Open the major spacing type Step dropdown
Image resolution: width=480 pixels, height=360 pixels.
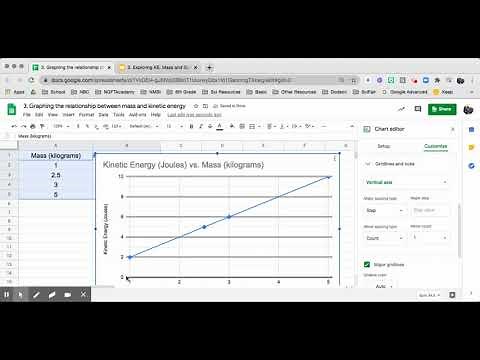pyautogui.click(x=384, y=210)
